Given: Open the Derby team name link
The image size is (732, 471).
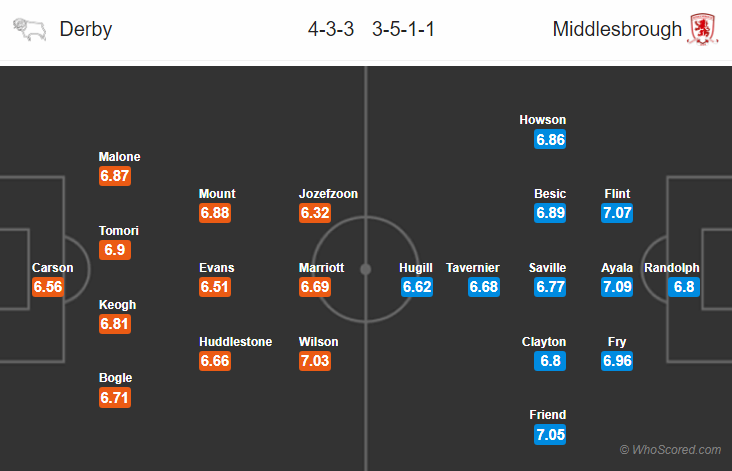Looking at the screenshot, I should coord(86,29).
